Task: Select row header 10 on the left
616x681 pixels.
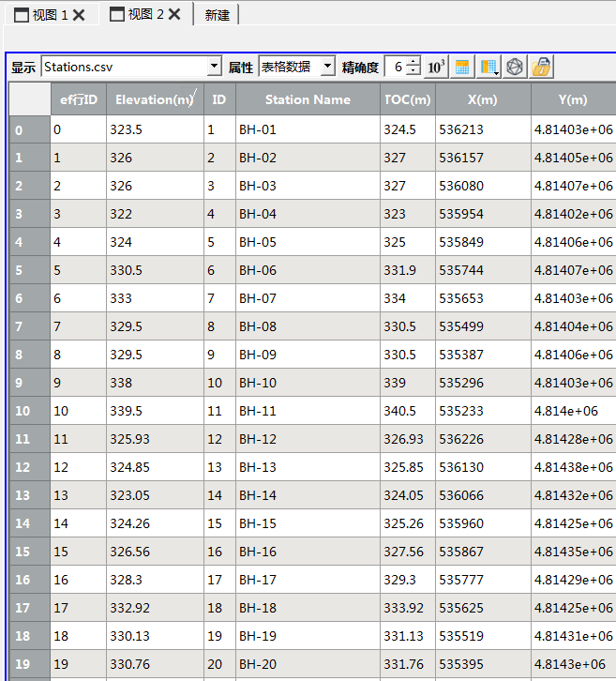Action: (29, 411)
